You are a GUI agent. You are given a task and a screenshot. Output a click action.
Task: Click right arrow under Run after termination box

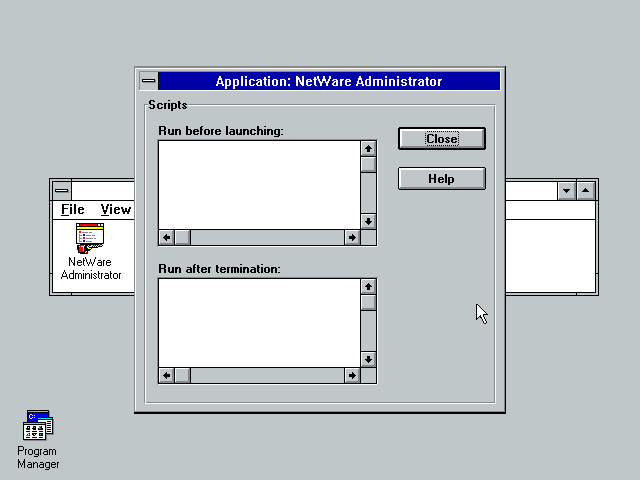pyautogui.click(x=352, y=375)
